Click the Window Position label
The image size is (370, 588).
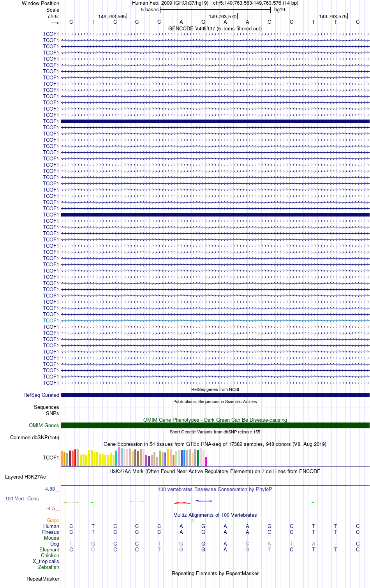[x=41, y=3]
